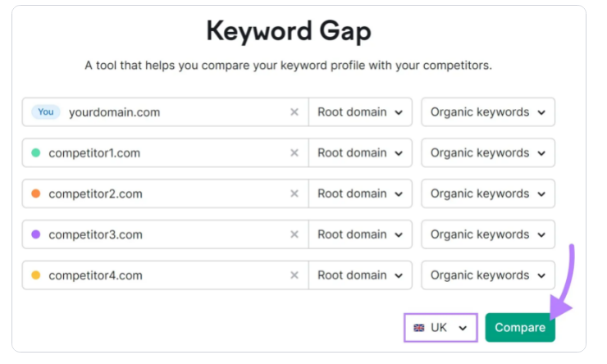The image size is (607, 364).
Task: Remove competitor2.com with its X icon
Action: [294, 194]
